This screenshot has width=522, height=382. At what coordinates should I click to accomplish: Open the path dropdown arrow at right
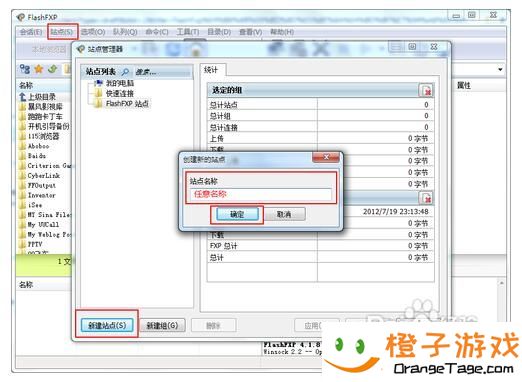click(500, 69)
